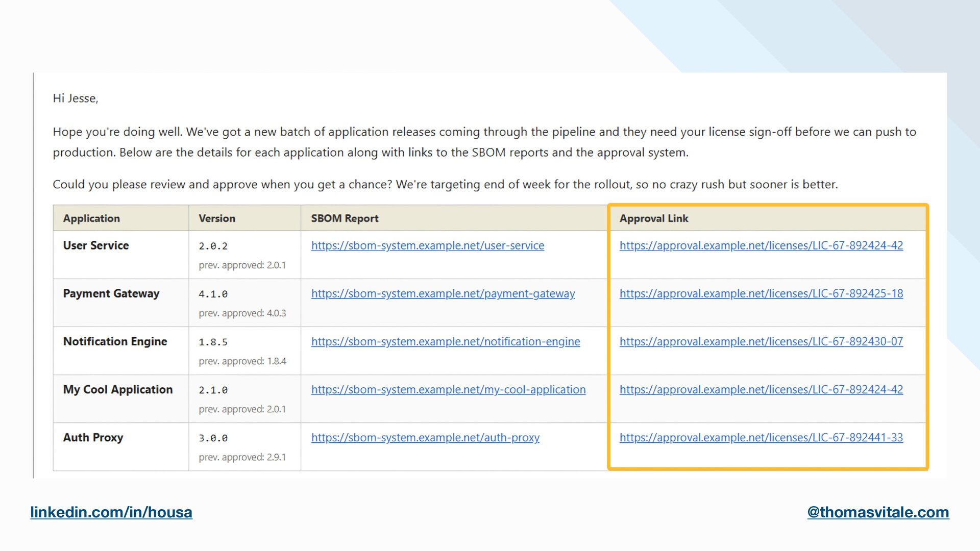Open the payment-gateway SBOM report link

point(443,293)
